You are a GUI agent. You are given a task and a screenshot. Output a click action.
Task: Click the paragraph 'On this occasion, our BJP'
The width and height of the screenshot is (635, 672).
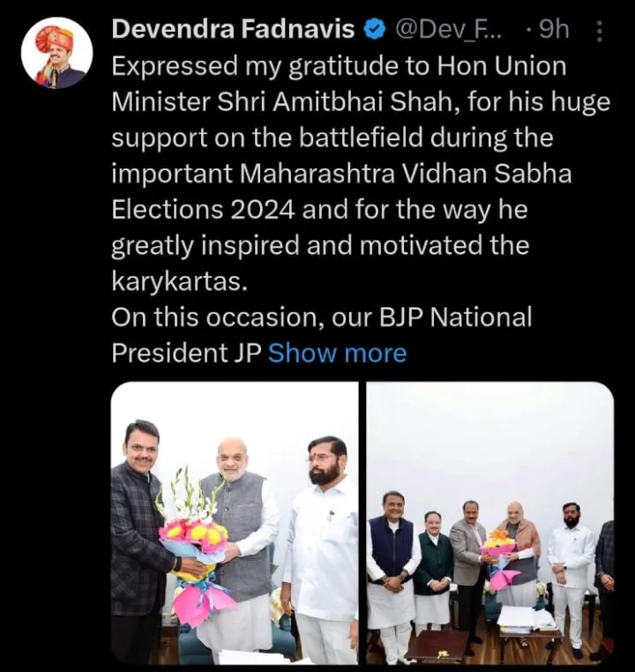pyautogui.click(x=322, y=336)
